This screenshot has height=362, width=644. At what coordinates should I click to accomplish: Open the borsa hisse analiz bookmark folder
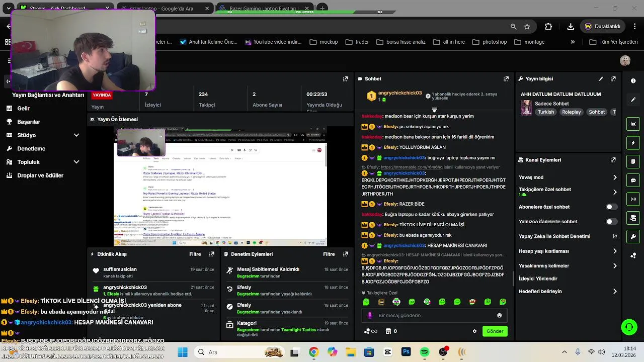pyautogui.click(x=401, y=42)
